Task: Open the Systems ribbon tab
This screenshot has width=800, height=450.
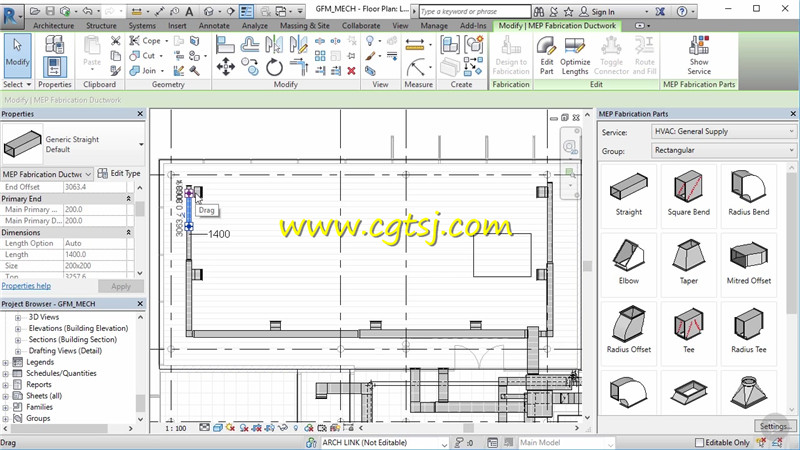Action: point(142,26)
